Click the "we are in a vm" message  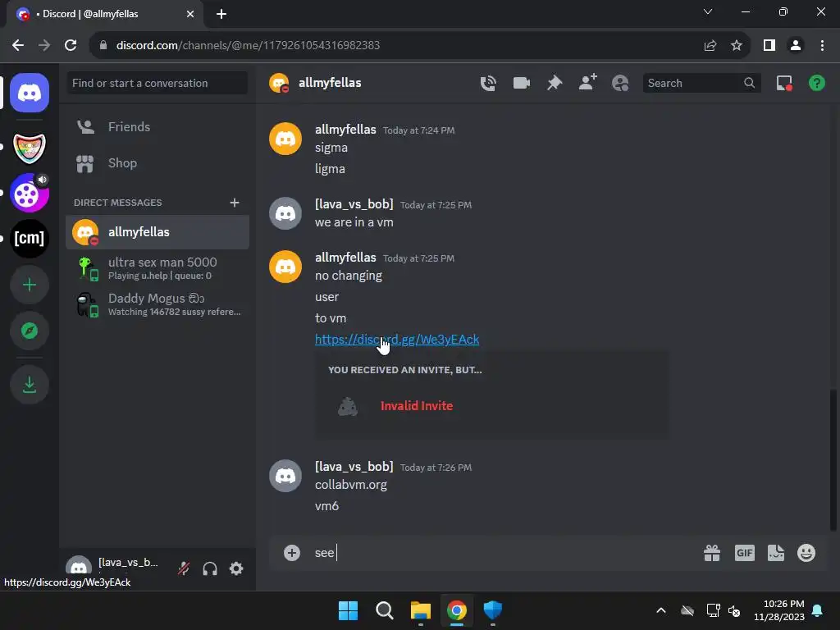pyautogui.click(x=354, y=222)
